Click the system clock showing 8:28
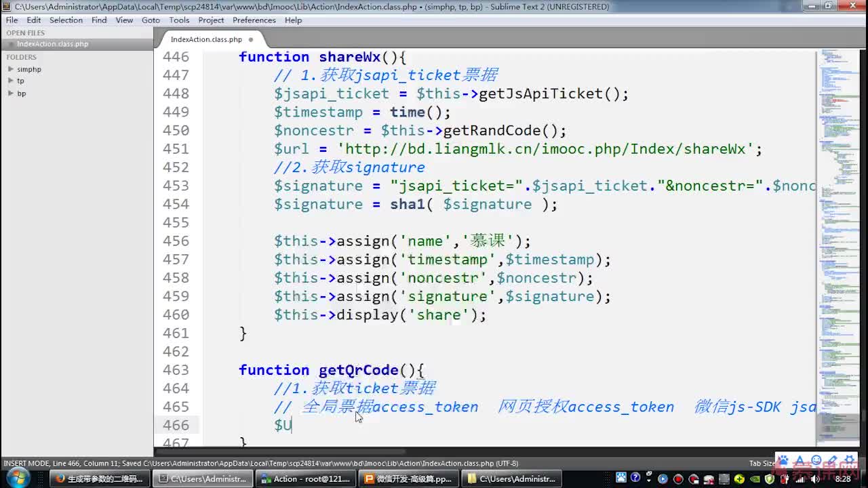The width and height of the screenshot is (868, 488). click(843, 479)
